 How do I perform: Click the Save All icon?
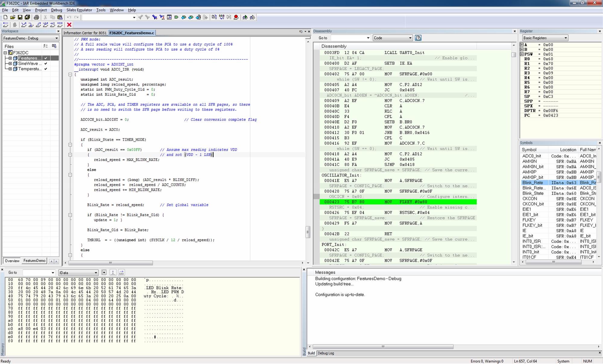point(27,17)
